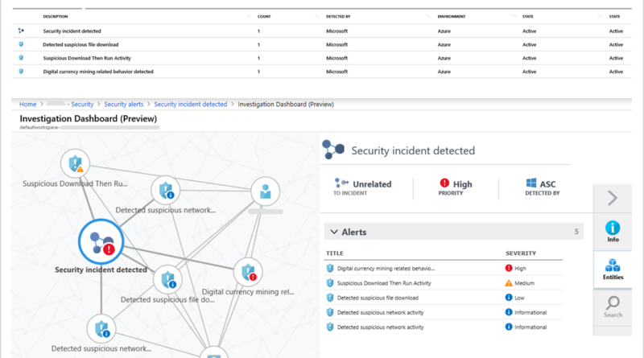Click Investigation Dashboard (Preview) breadcrumb
The image size is (644, 358).
tap(286, 105)
